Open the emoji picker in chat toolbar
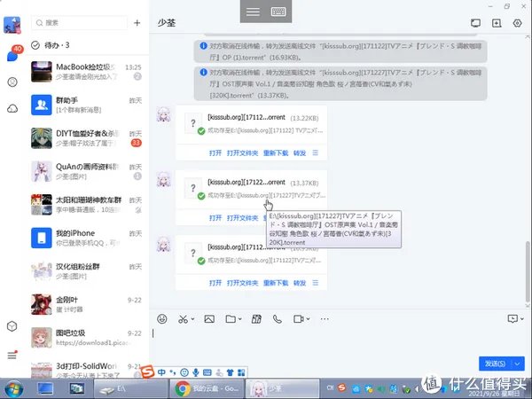The width and height of the screenshot is (532, 399). (162, 319)
